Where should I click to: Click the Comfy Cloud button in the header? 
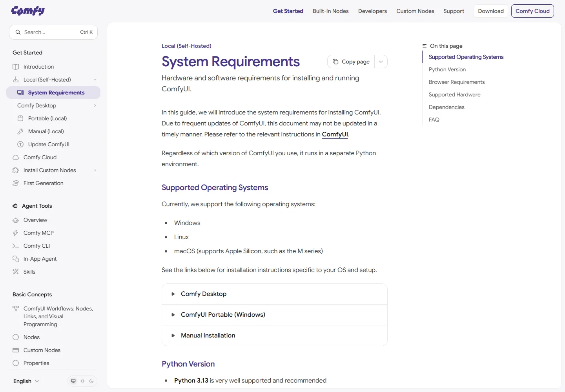click(532, 11)
